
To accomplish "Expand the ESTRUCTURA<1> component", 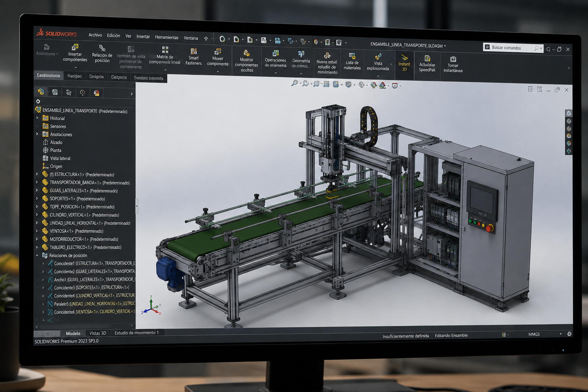I will (37, 174).
